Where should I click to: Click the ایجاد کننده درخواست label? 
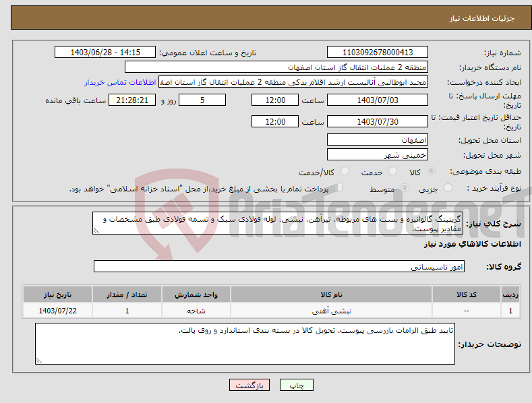point(484,82)
